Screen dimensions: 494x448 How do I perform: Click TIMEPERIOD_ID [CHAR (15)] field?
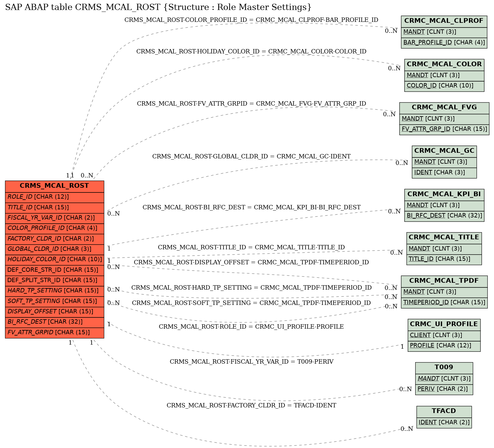444,303
